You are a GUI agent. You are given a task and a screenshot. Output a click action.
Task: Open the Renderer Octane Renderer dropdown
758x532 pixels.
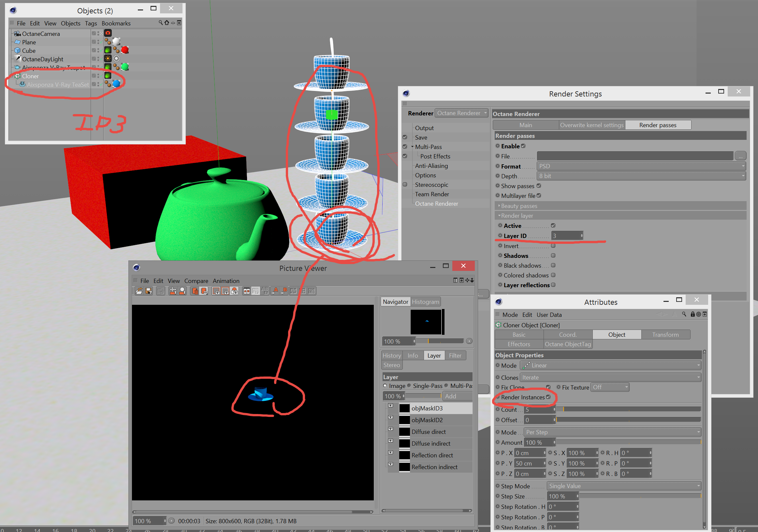pyautogui.click(x=461, y=113)
